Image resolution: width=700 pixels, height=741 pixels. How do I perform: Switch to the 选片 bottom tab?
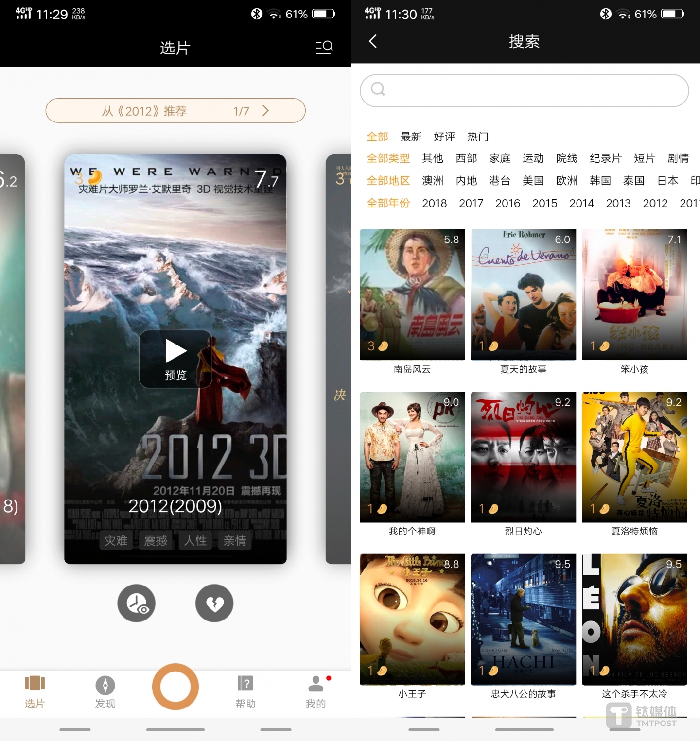click(35, 692)
